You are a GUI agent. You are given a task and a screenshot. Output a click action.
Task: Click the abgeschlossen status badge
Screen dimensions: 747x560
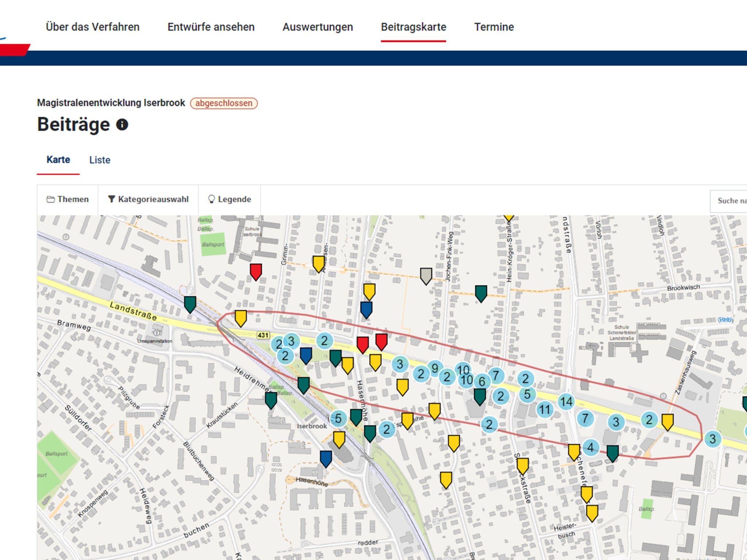point(224,103)
